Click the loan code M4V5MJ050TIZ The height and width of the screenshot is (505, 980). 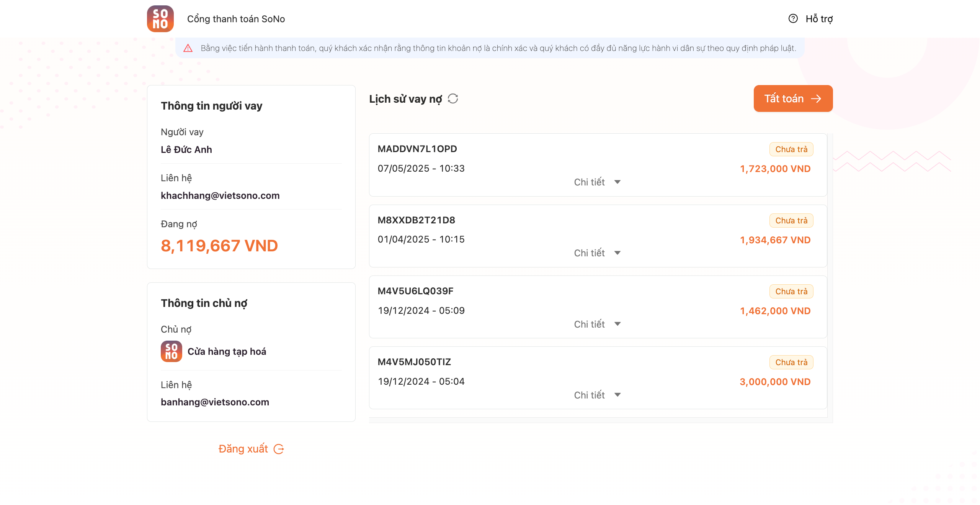point(414,362)
